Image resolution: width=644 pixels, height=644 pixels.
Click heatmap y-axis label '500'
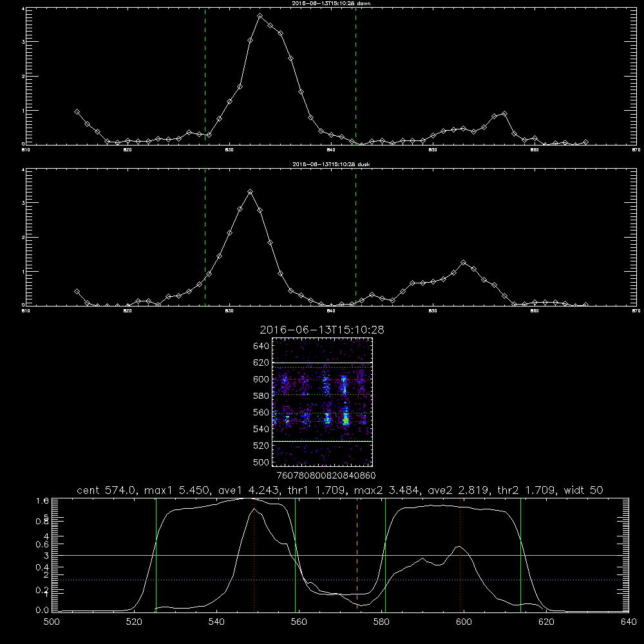point(261,462)
